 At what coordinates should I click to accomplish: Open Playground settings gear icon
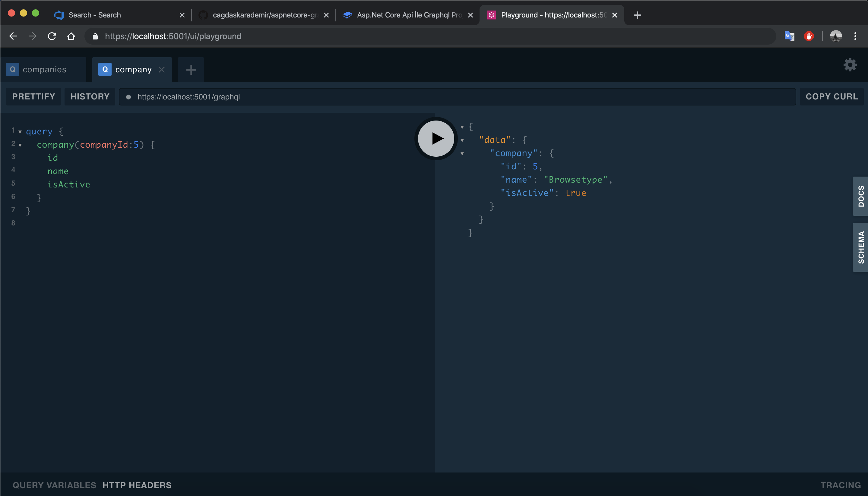click(x=850, y=65)
